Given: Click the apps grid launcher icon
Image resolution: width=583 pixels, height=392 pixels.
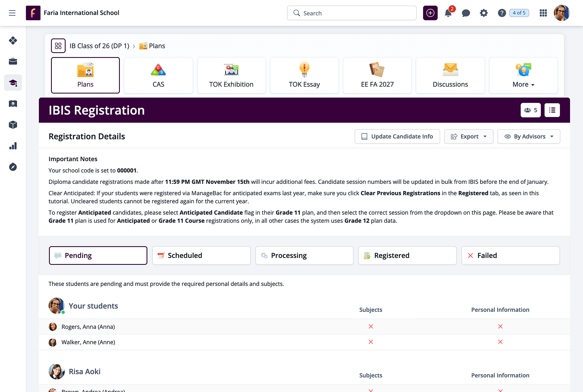Looking at the screenshot, I should click(543, 13).
